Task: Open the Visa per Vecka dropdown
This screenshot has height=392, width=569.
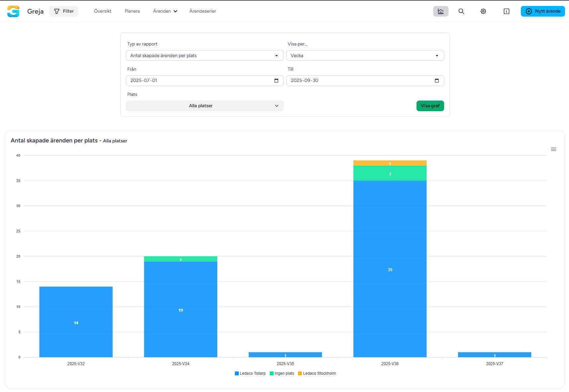Action: (365, 55)
